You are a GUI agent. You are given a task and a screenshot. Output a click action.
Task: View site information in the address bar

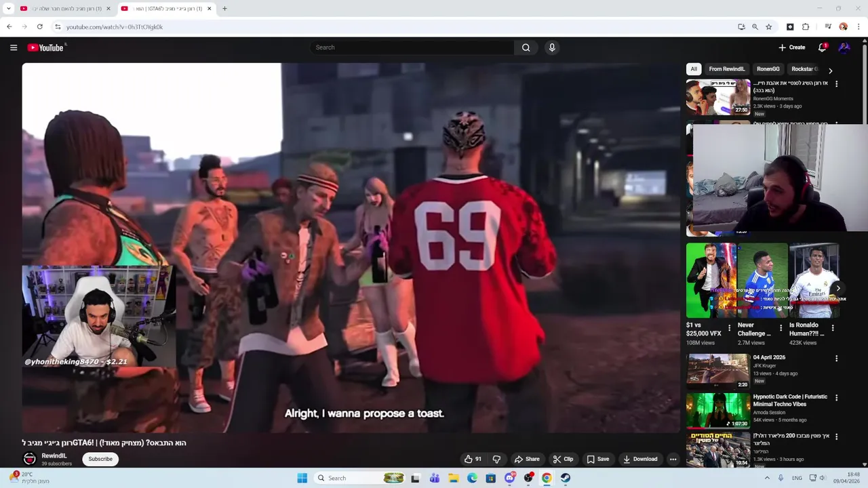point(58,27)
